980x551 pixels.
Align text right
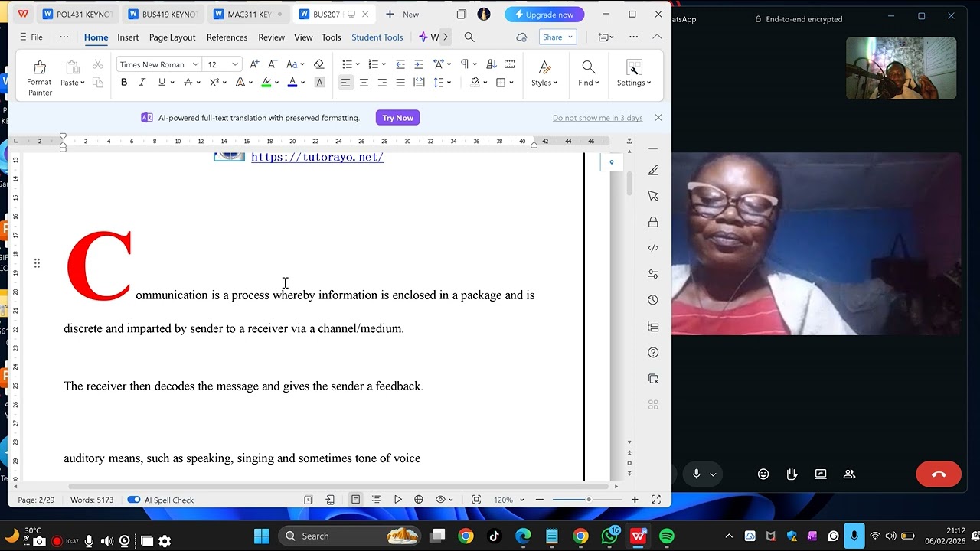(x=382, y=83)
